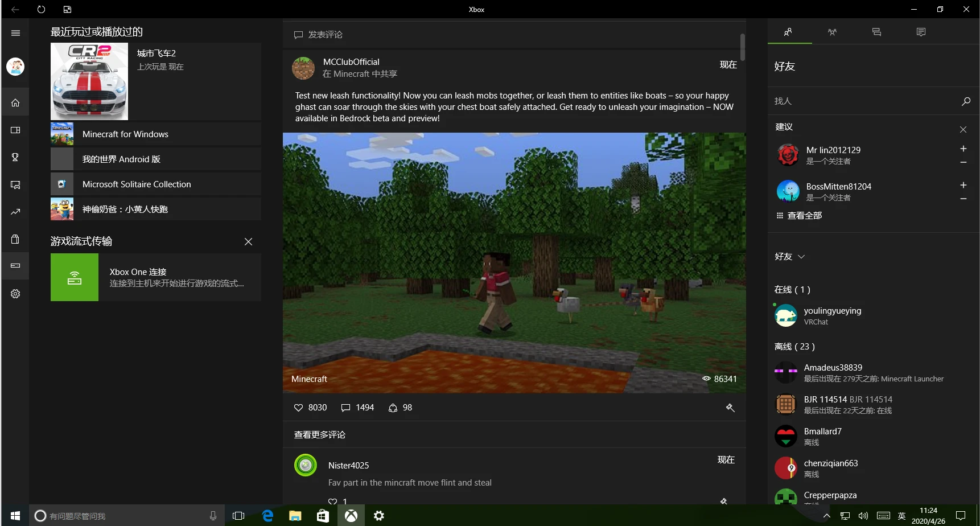Viewport: 980px width, 526px height.
Task: Expand 查看全部 suggestions list
Action: click(800, 216)
